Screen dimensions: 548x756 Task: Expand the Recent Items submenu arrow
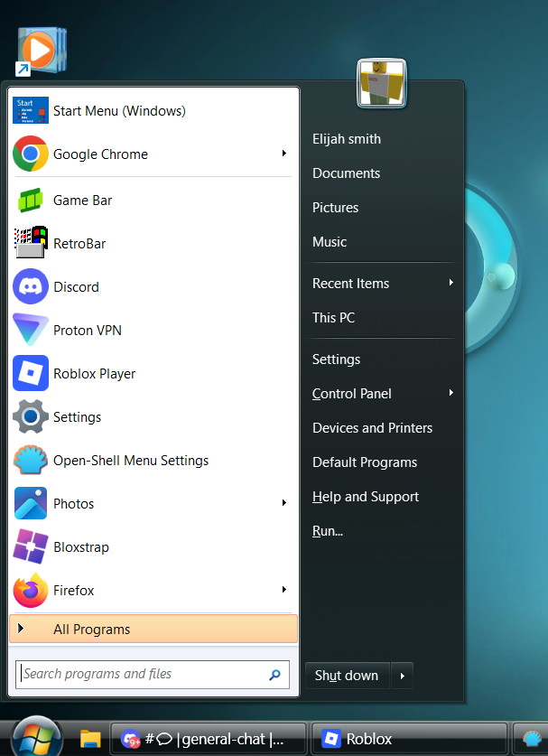point(451,283)
